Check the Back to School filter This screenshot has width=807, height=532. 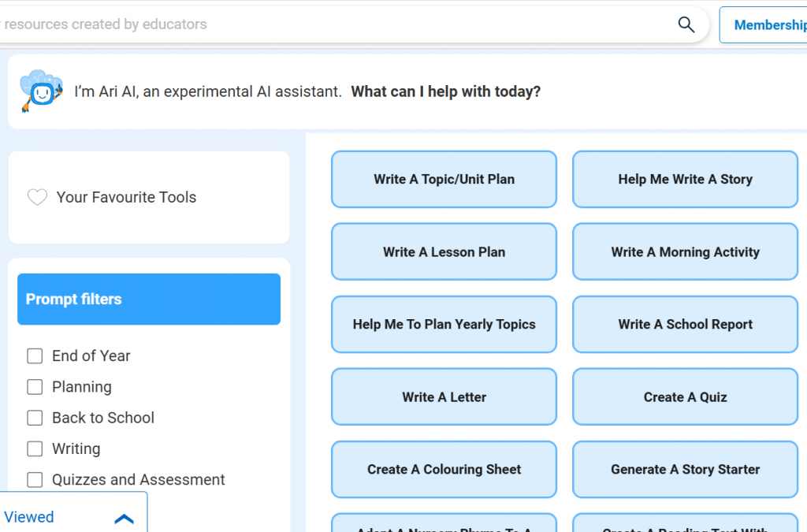click(35, 418)
